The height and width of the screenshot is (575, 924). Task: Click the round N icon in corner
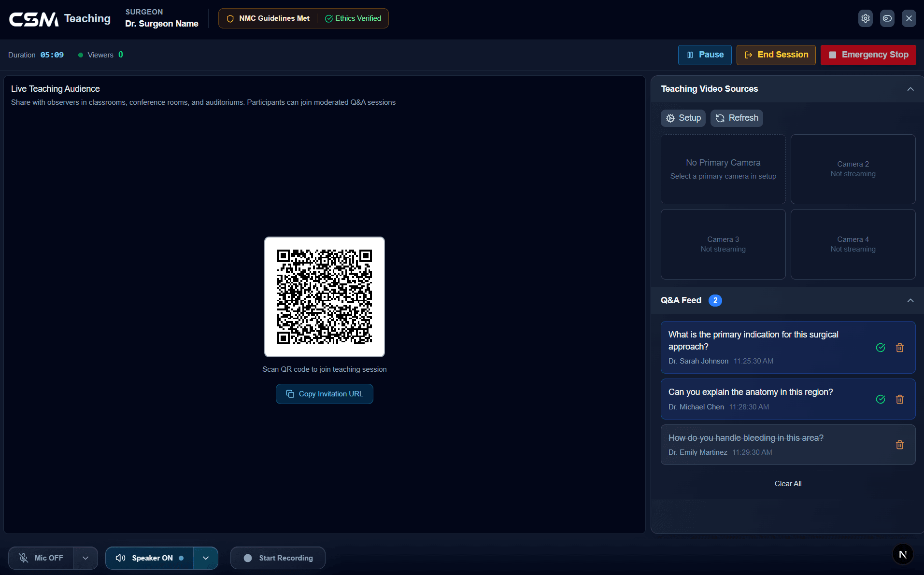pos(902,554)
